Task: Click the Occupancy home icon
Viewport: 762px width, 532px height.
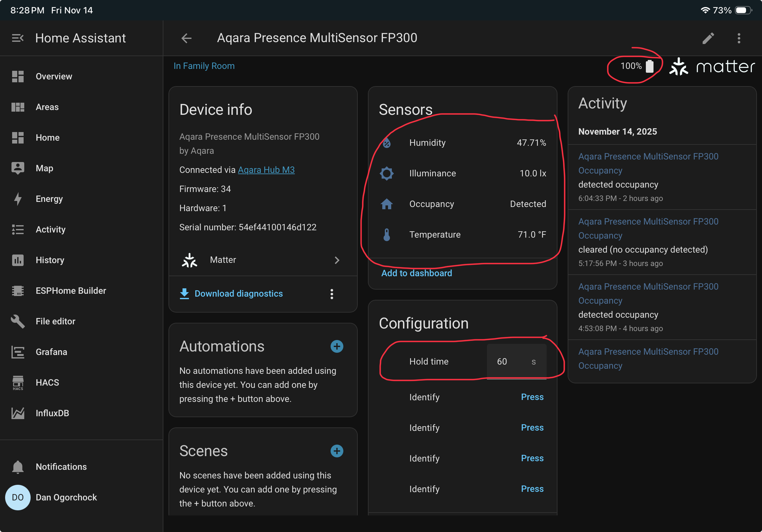Action: click(387, 204)
